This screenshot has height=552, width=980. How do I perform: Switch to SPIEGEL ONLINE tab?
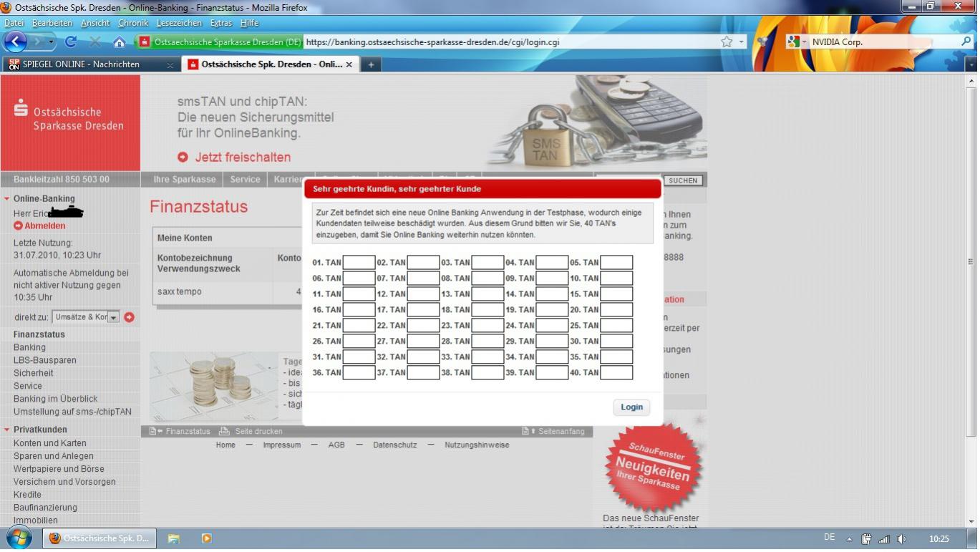90,64
